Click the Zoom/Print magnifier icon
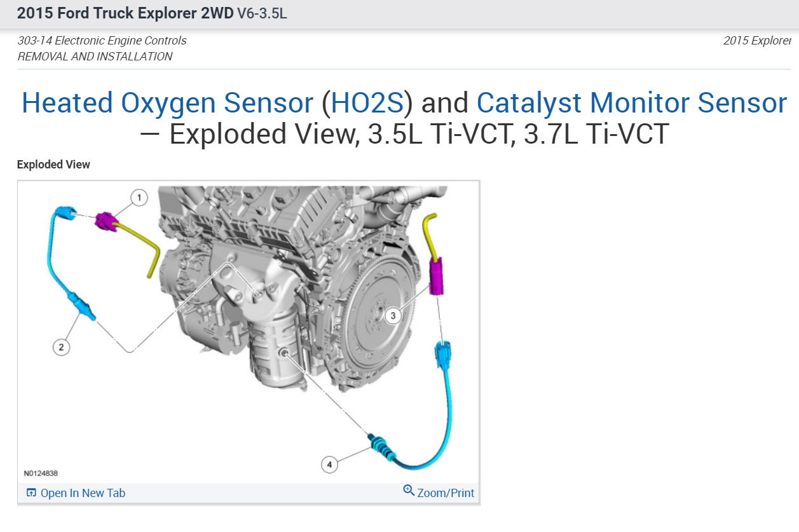The image size is (799, 532). [x=409, y=491]
